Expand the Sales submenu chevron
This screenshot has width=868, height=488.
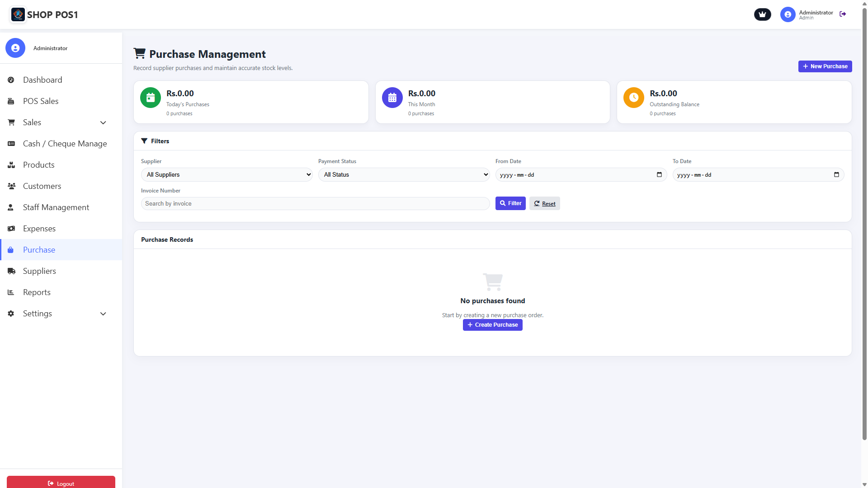coord(103,123)
